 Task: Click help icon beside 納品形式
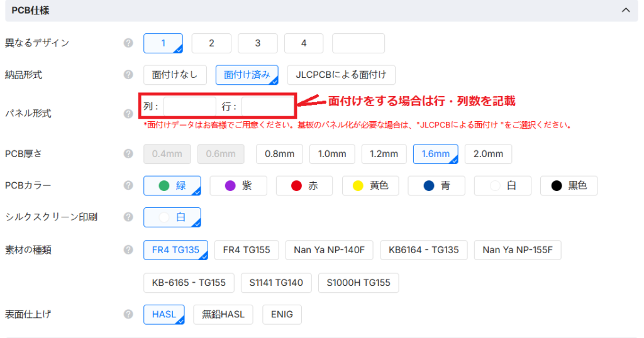pos(128,75)
